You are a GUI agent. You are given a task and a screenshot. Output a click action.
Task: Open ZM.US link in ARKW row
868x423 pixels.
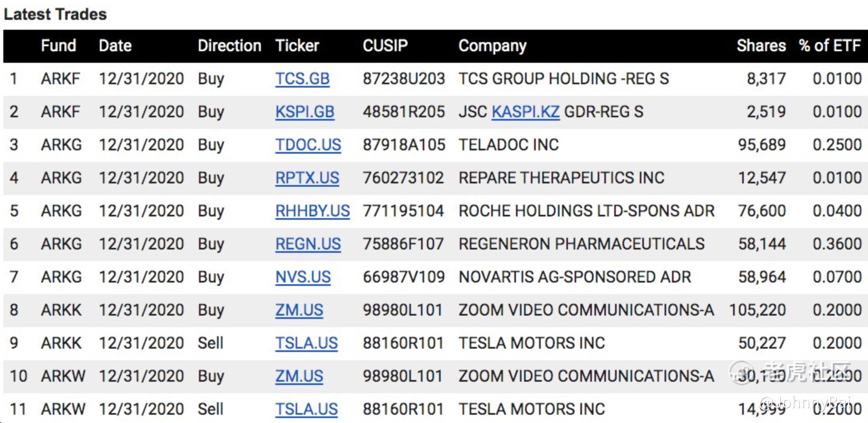(299, 376)
